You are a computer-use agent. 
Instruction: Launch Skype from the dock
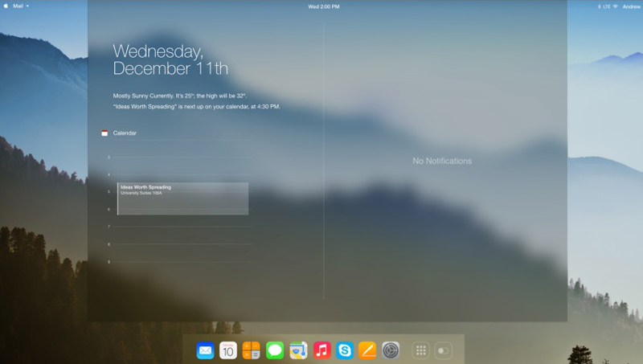click(345, 350)
